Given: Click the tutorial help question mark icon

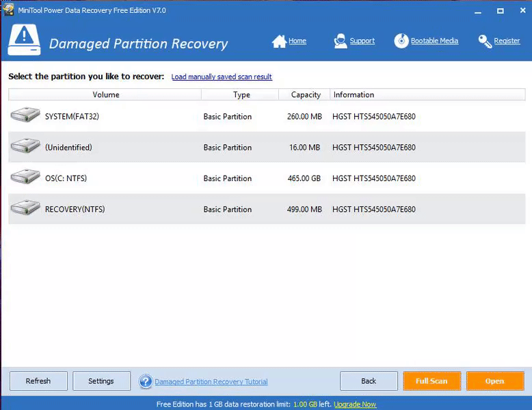Looking at the screenshot, I should pos(146,381).
